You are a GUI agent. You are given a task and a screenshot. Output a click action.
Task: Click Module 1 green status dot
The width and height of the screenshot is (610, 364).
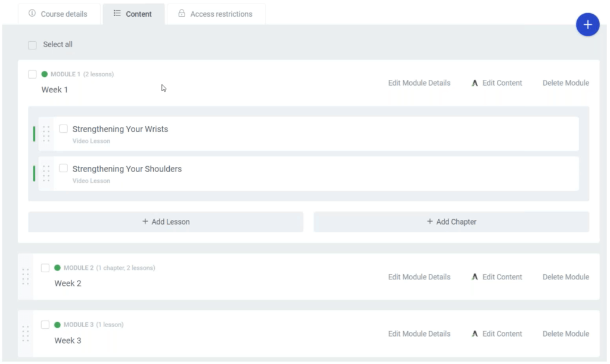[44, 74]
